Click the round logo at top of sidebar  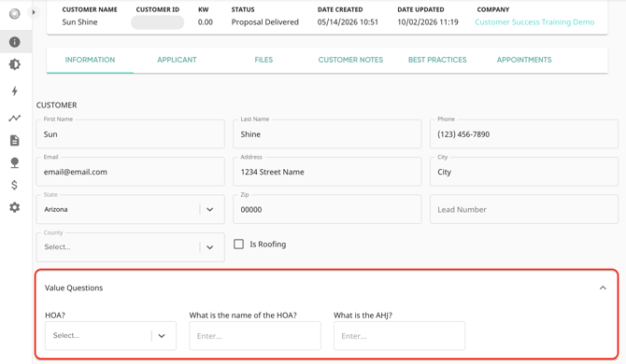[x=15, y=14]
